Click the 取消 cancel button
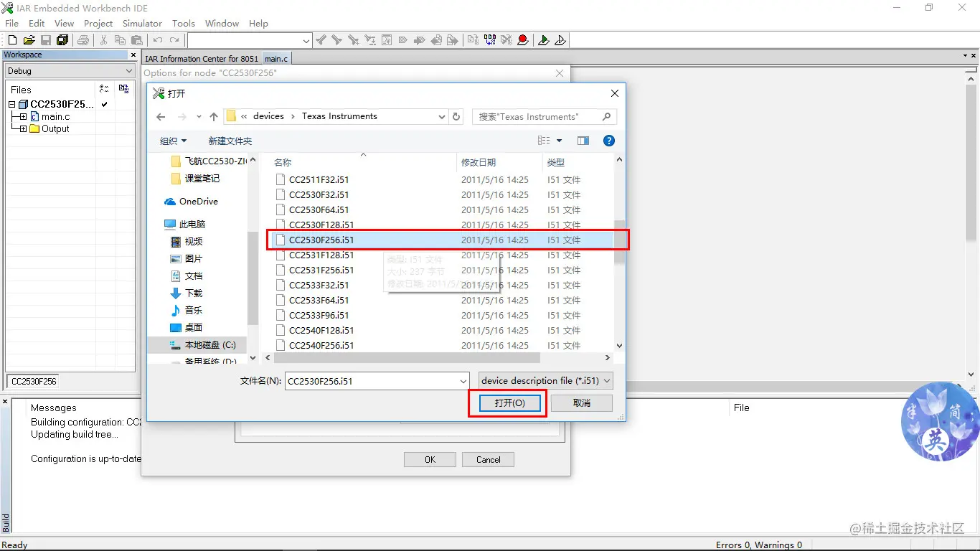 tap(582, 403)
